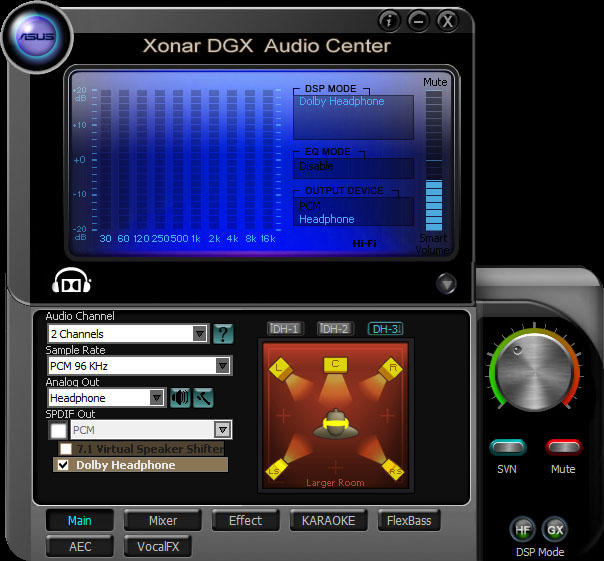Click the 1k equalizer band column

coord(196,160)
